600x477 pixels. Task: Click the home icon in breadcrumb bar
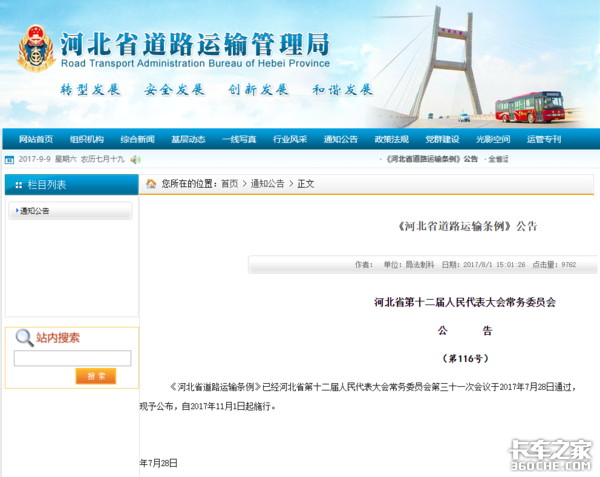[151, 184]
